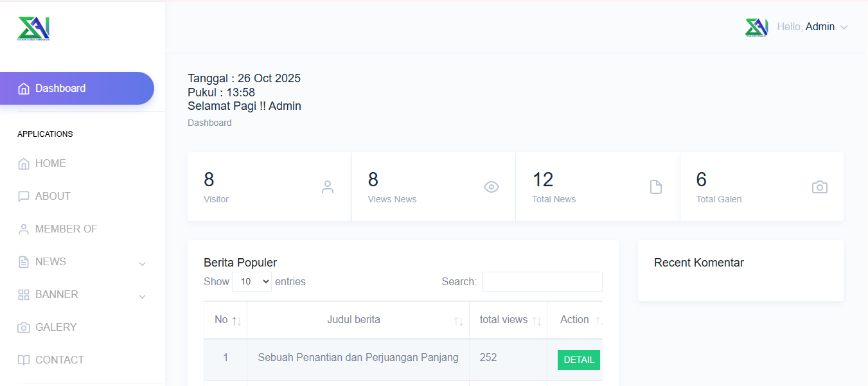Expand the NEWS submenu chevron
The height and width of the screenshot is (386, 868).
coord(142,263)
